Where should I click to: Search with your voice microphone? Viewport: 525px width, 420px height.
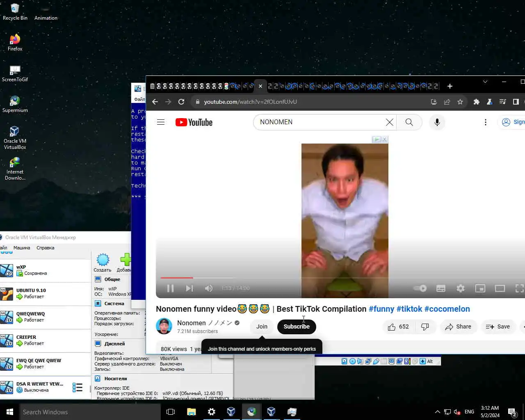(x=437, y=122)
